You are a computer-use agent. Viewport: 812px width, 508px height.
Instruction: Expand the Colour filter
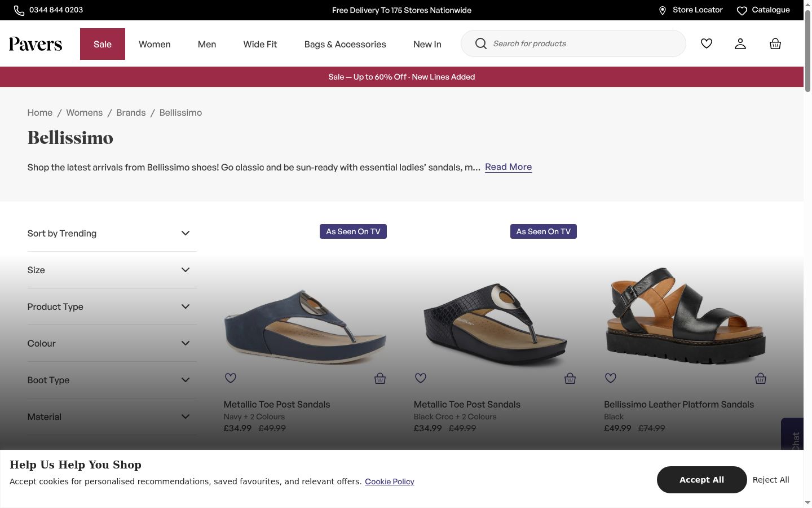[112, 343]
